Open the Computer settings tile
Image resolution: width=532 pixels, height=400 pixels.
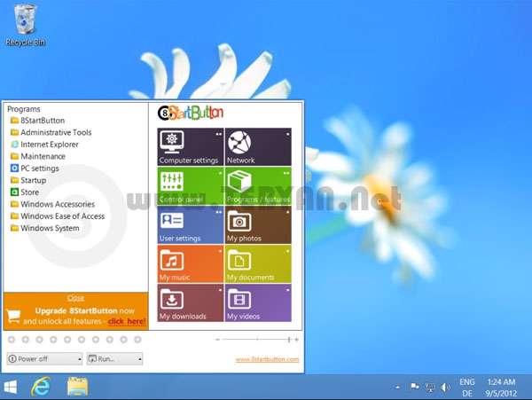(190, 146)
